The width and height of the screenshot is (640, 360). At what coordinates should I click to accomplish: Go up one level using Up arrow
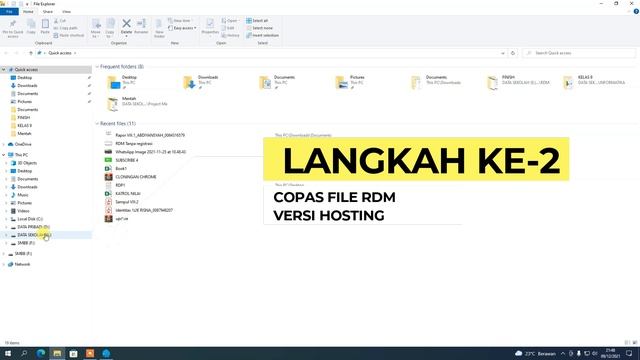[x=31, y=53]
